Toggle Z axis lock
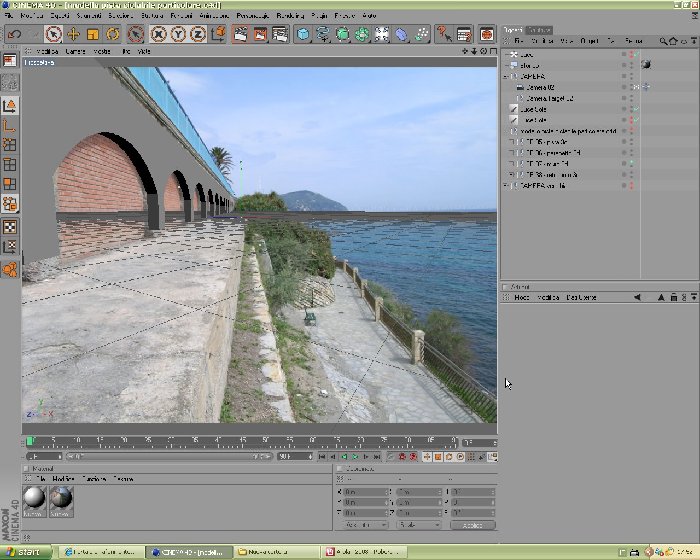 click(198, 34)
